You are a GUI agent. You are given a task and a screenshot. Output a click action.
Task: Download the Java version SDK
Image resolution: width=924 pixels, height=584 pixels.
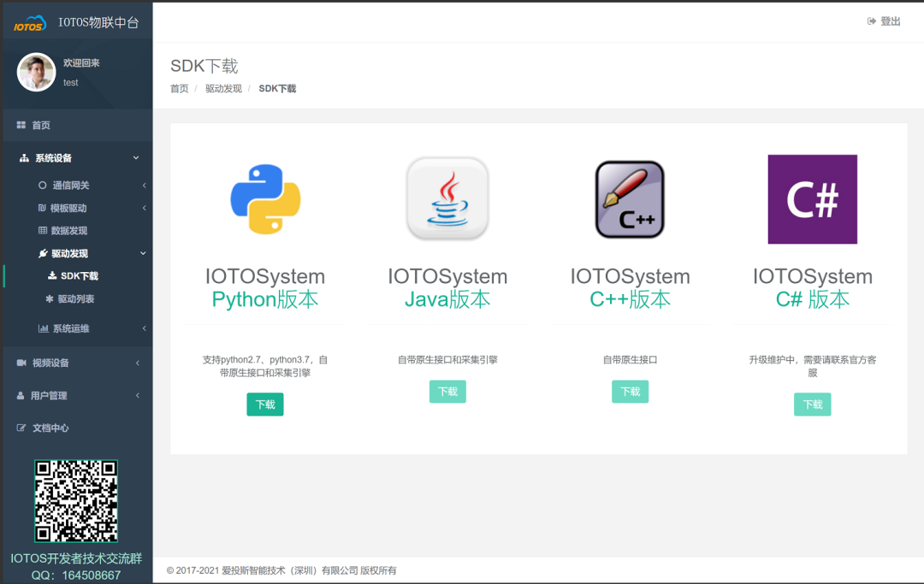pyautogui.click(x=447, y=392)
